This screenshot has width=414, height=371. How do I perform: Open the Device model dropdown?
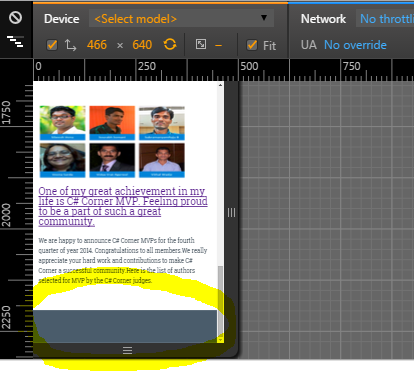point(181,18)
